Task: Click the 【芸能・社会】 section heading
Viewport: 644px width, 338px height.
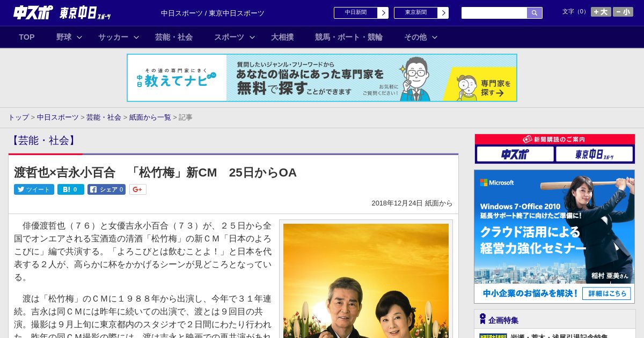Action: coord(43,141)
